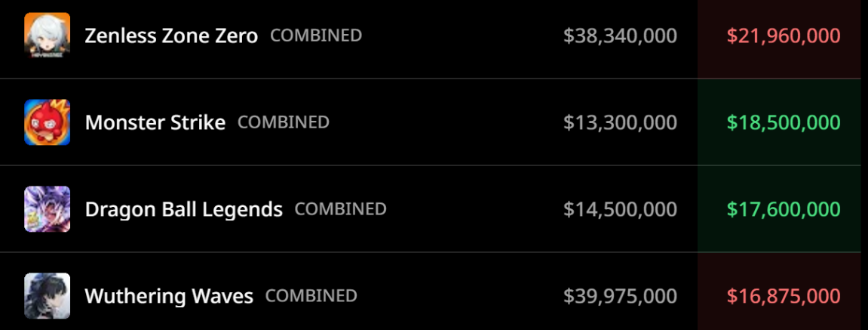Click the green $18,500,000 cell
Image resolution: width=868 pixels, height=330 pixels.
pyautogui.click(x=783, y=122)
